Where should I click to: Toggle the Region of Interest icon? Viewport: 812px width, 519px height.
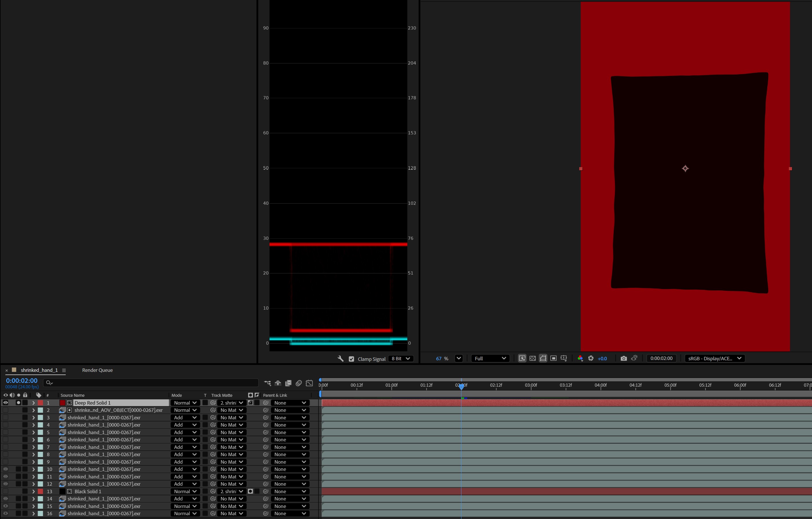click(x=553, y=358)
